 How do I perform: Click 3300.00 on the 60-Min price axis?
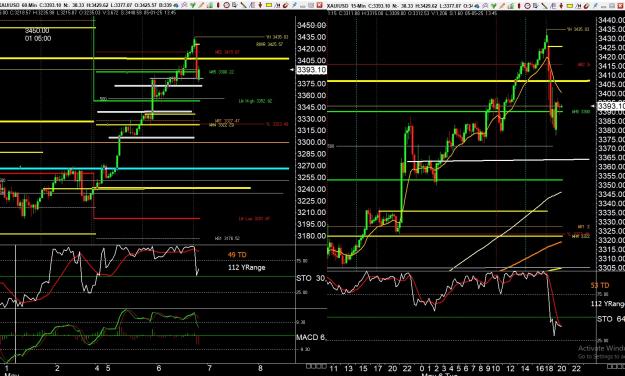tap(311, 142)
